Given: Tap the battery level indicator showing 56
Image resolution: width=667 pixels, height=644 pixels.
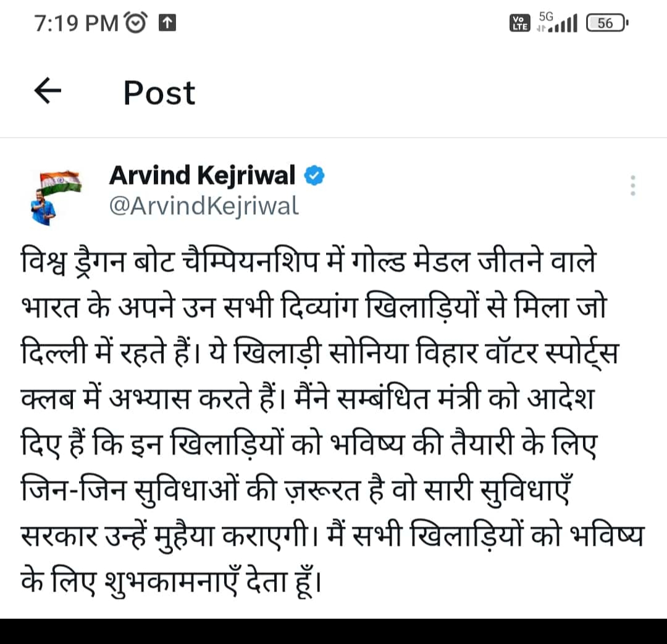Looking at the screenshot, I should pyautogui.click(x=606, y=23).
